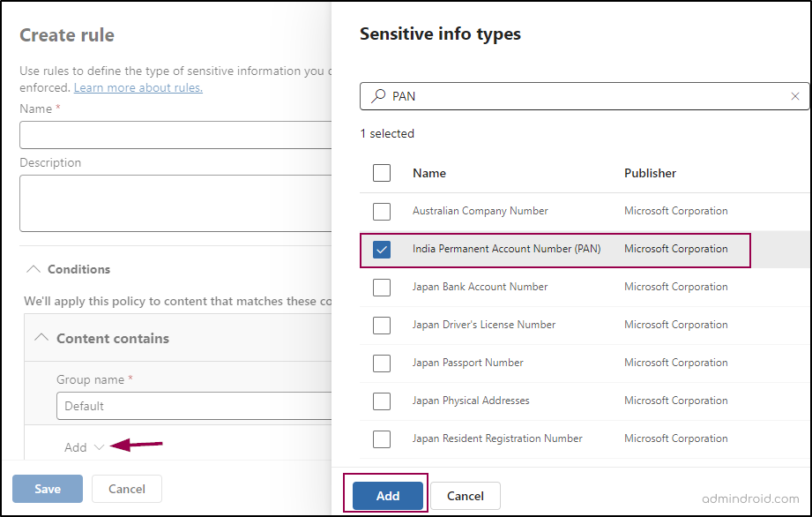The height and width of the screenshot is (517, 812).
Task: Select Japan Bank Account Number checkbox
Action: tap(382, 287)
